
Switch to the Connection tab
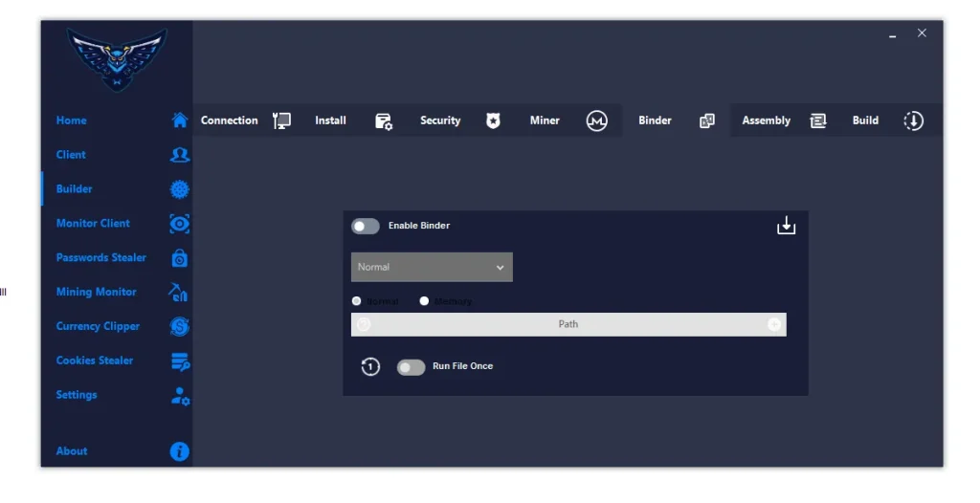tap(230, 120)
